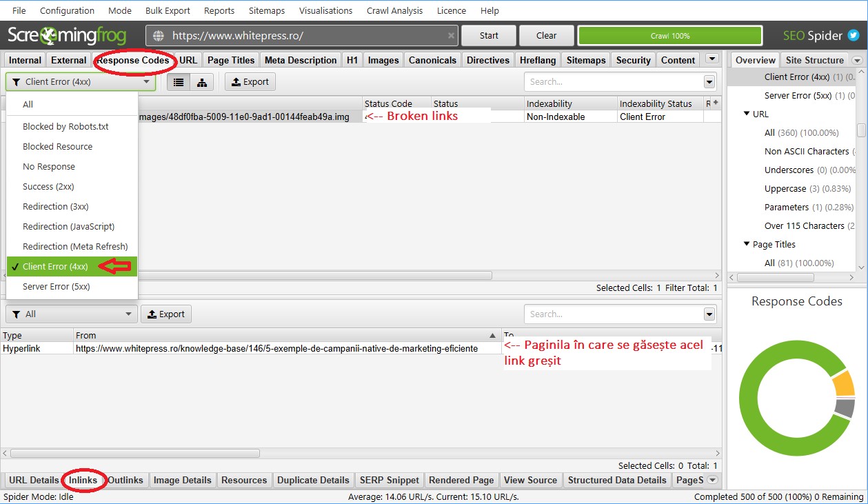Open the upper Search field options arrow

[x=710, y=82]
